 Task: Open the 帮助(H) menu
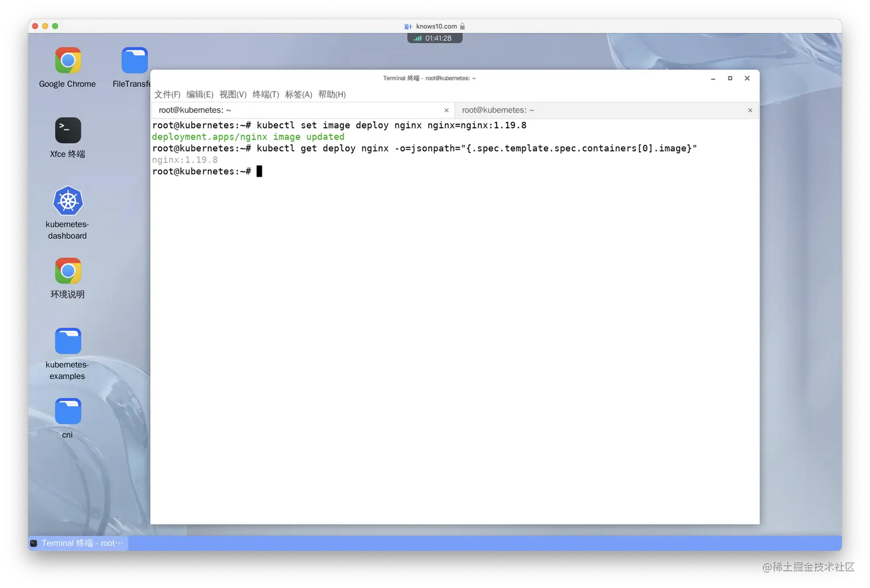point(332,94)
